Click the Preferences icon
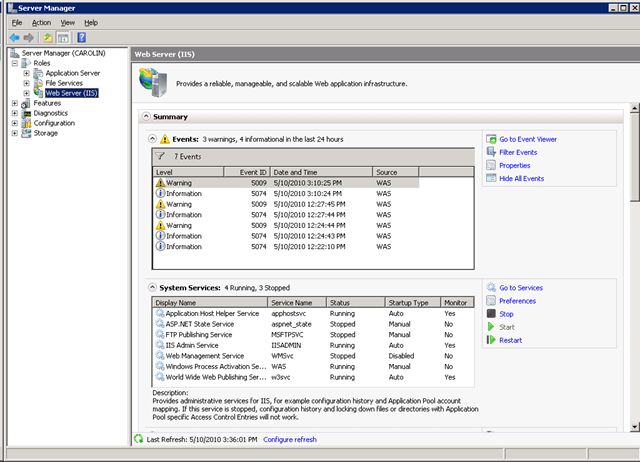Viewport: 640px width, 462px height. [491, 301]
